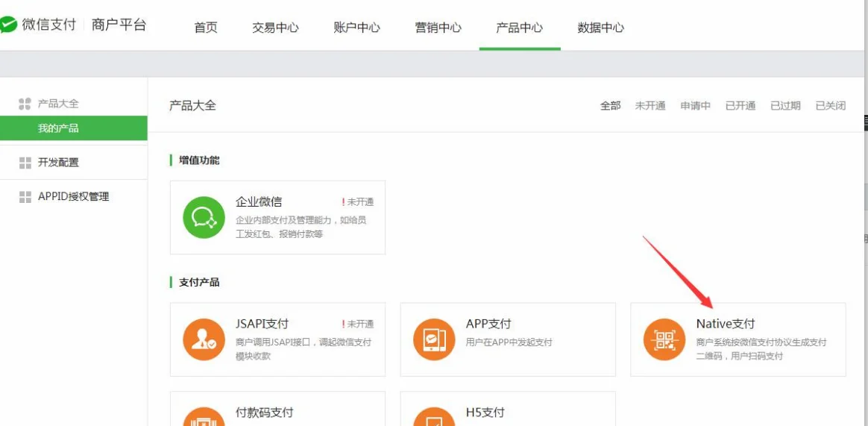This screenshot has width=868, height=426.
Task: Filter products by 已开通
Action: click(x=740, y=106)
